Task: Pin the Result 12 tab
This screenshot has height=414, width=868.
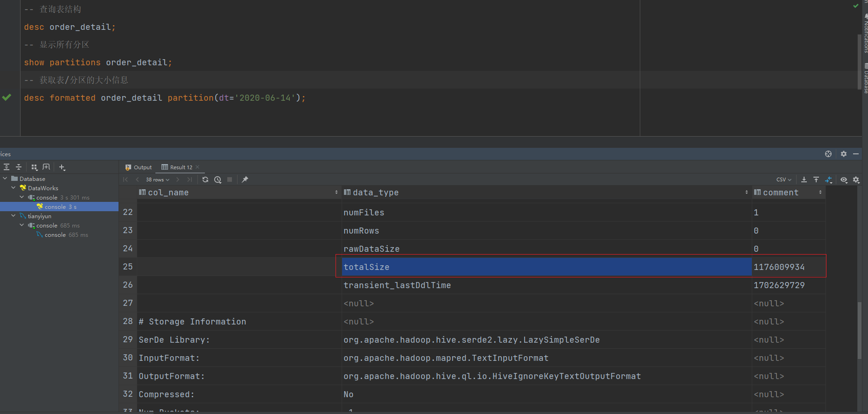Action: tap(245, 179)
